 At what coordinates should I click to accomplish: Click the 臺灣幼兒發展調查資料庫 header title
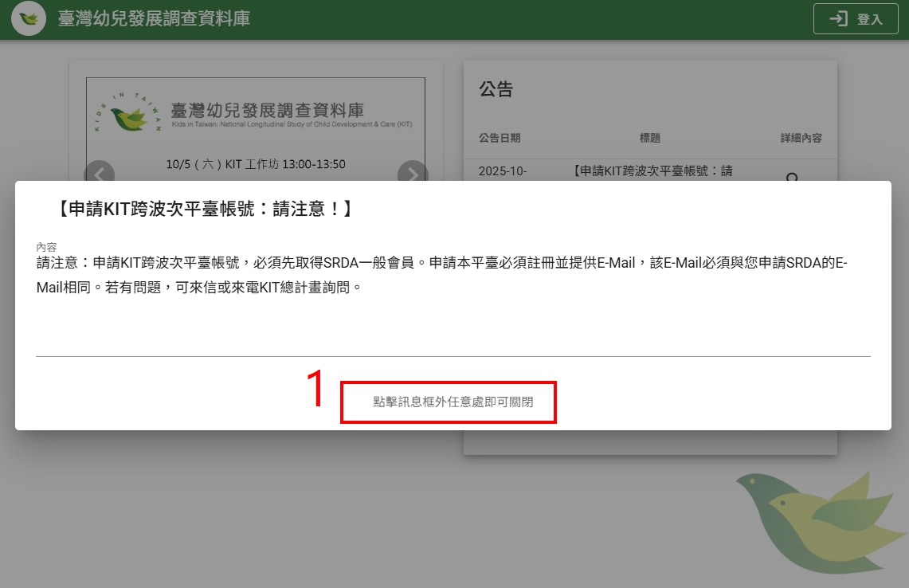tap(154, 18)
